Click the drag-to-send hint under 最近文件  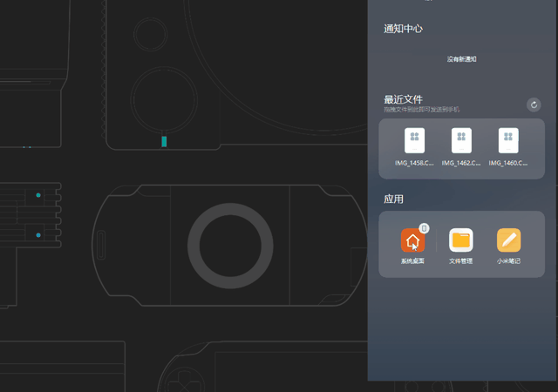point(422,110)
